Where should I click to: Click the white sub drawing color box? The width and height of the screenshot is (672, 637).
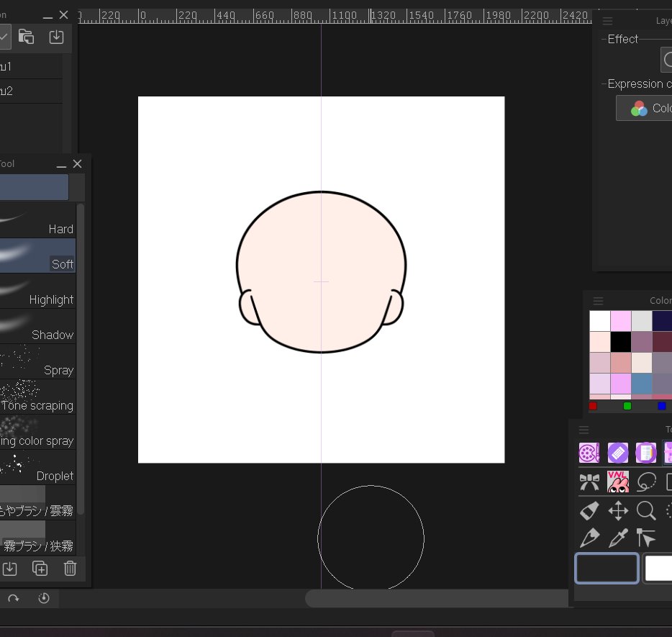click(658, 569)
